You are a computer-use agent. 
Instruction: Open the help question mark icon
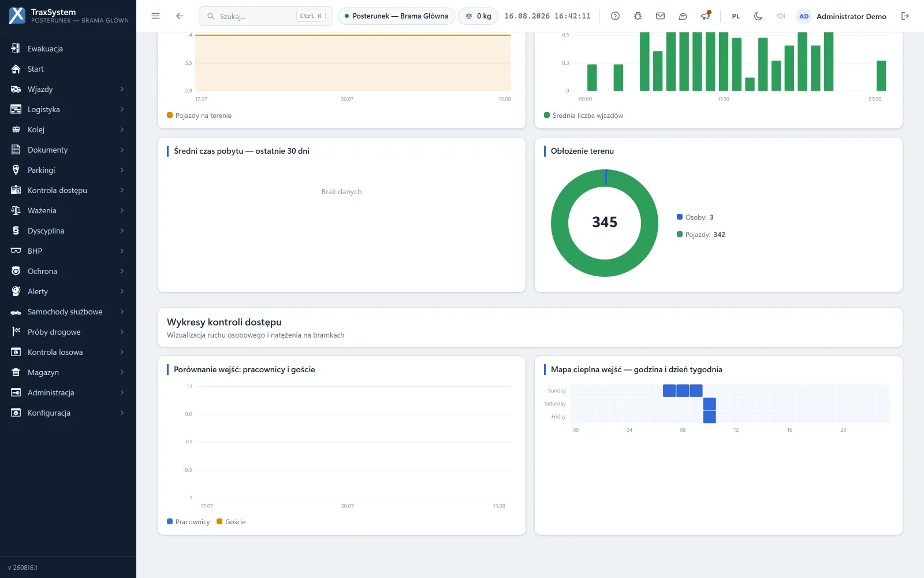[615, 16]
